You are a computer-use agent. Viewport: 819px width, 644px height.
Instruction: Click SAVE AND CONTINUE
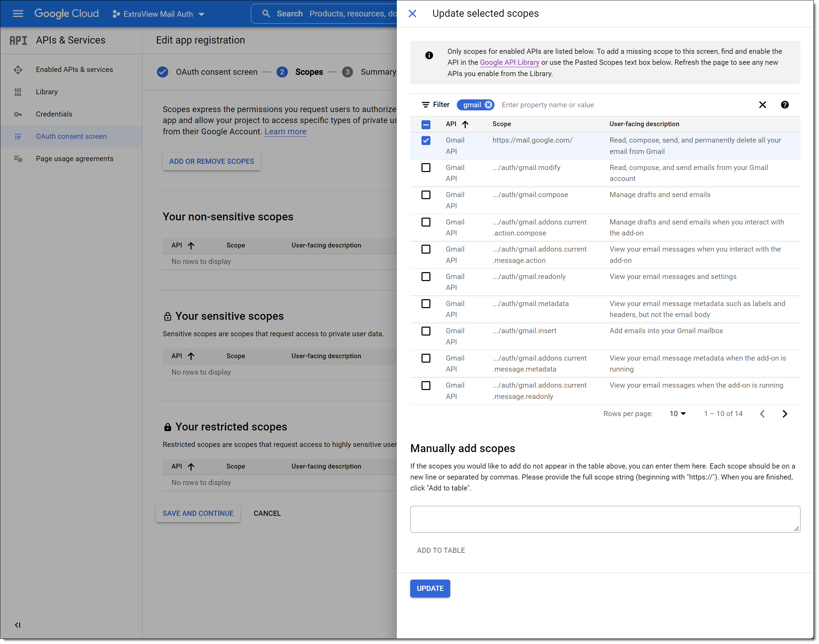[x=198, y=513]
